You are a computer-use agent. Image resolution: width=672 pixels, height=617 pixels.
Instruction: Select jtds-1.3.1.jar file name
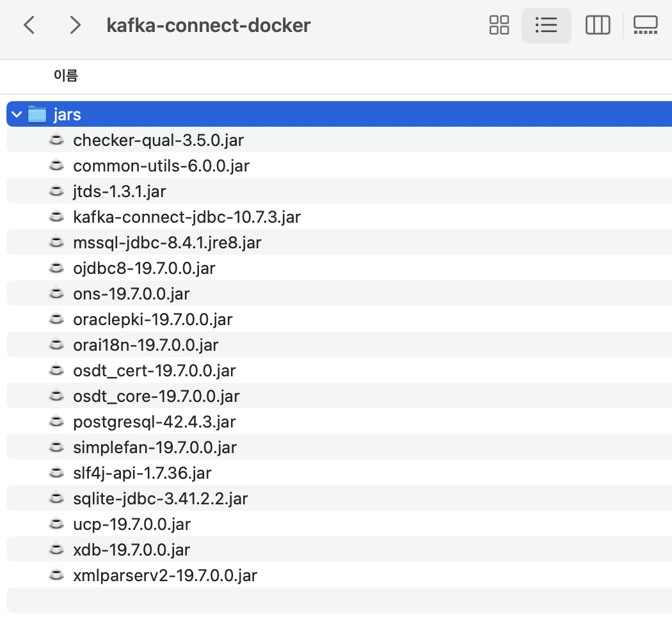pos(120,191)
